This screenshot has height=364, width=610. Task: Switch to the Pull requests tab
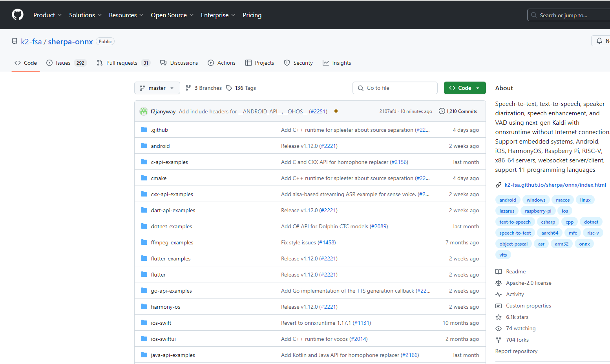coord(124,63)
